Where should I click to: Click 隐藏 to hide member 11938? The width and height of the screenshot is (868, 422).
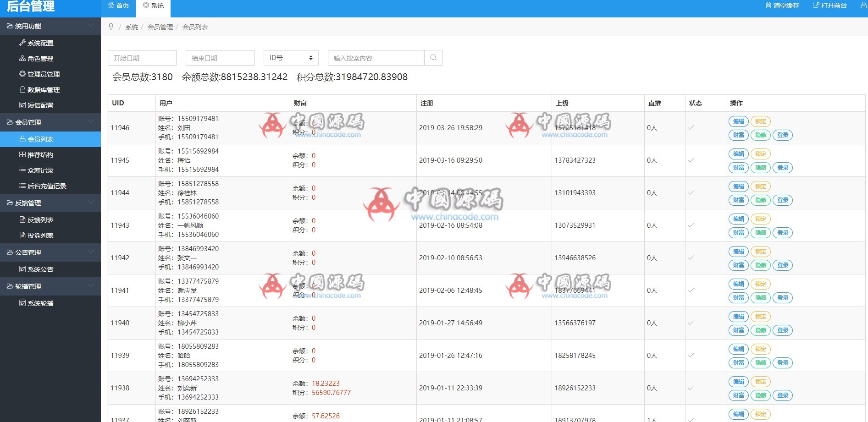coord(760,395)
